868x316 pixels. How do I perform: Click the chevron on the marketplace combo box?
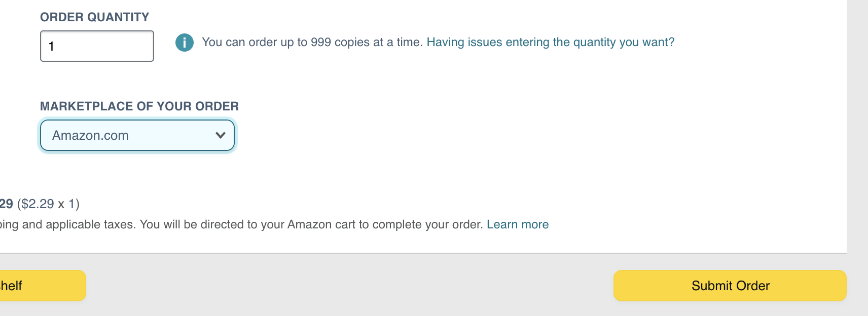(220, 135)
